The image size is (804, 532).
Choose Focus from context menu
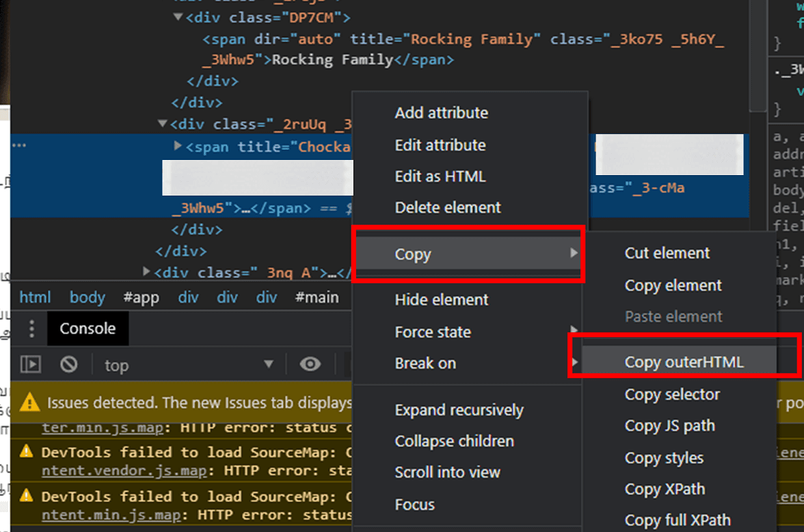coord(414,505)
